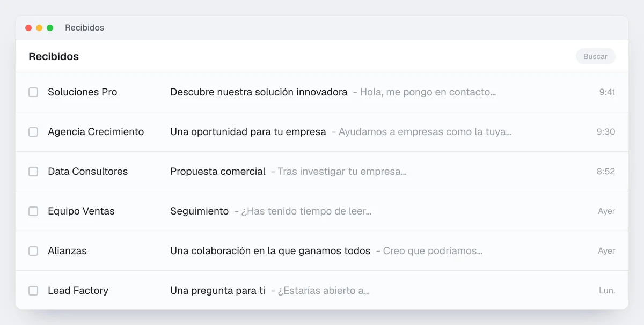Close the Recibidos window with red button
The width and height of the screenshot is (644, 325).
click(x=28, y=28)
